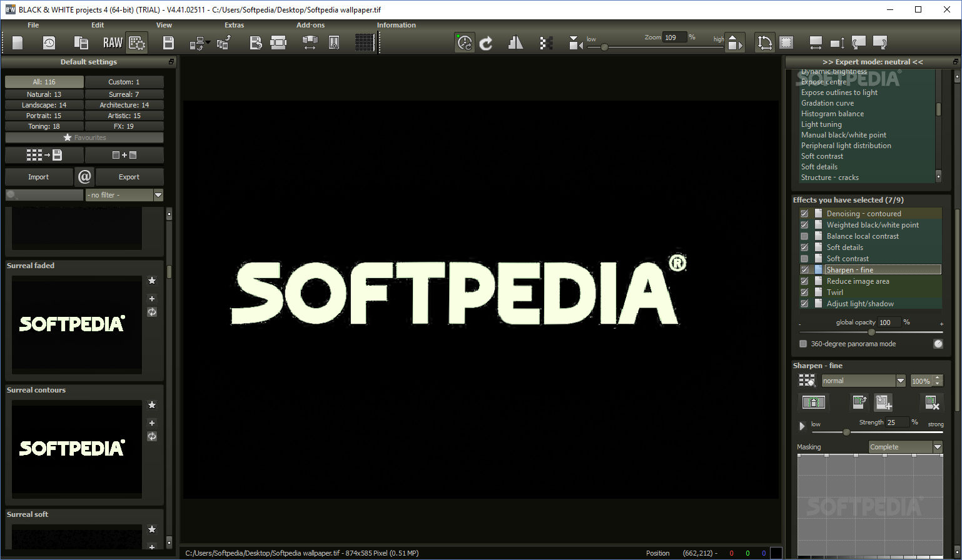Open the history clock icon in toolbar
The height and width of the screenshot is (560, 962).
(x=49, y=42)
